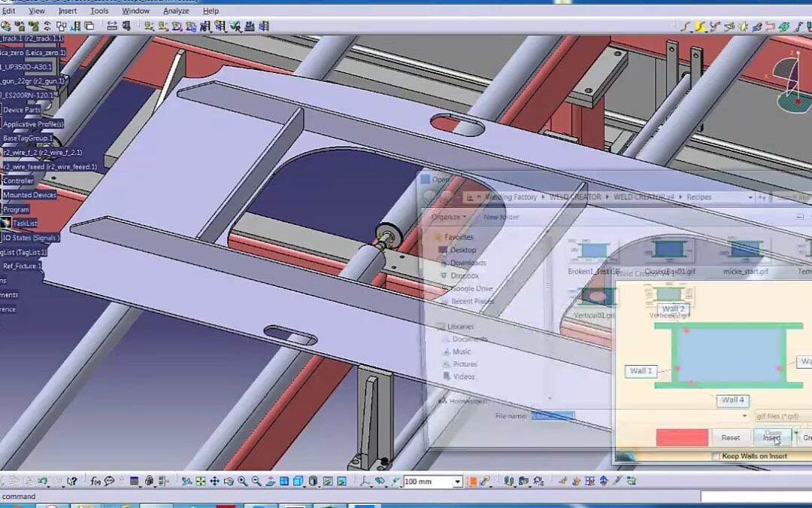Click the Multi-view blue window icon
Screen dimensions: 812x508
284,482
